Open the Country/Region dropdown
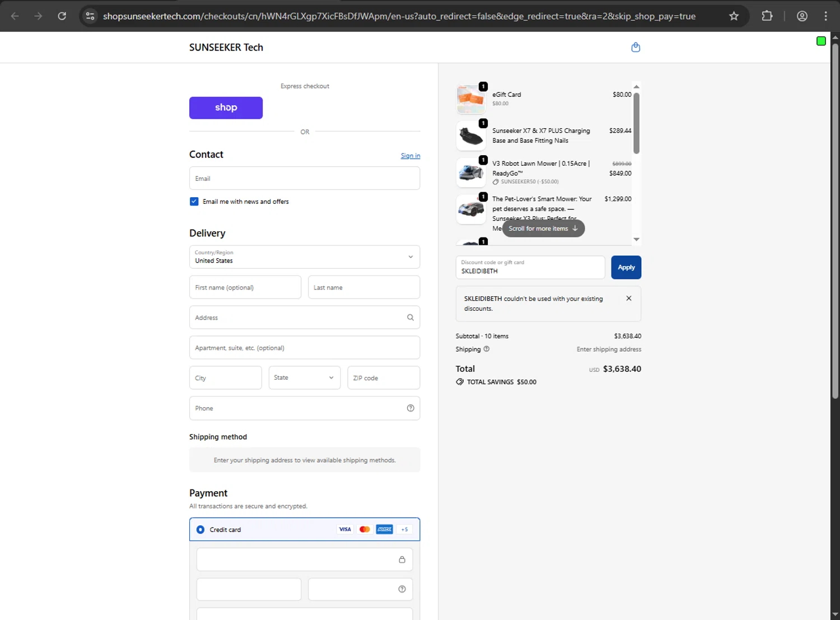 tap(305, 257)
